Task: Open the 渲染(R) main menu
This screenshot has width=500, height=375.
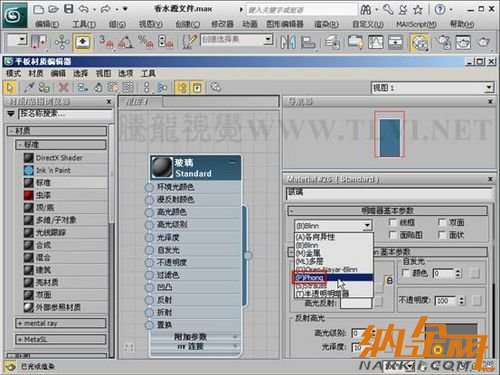Action: click(326, 24)
